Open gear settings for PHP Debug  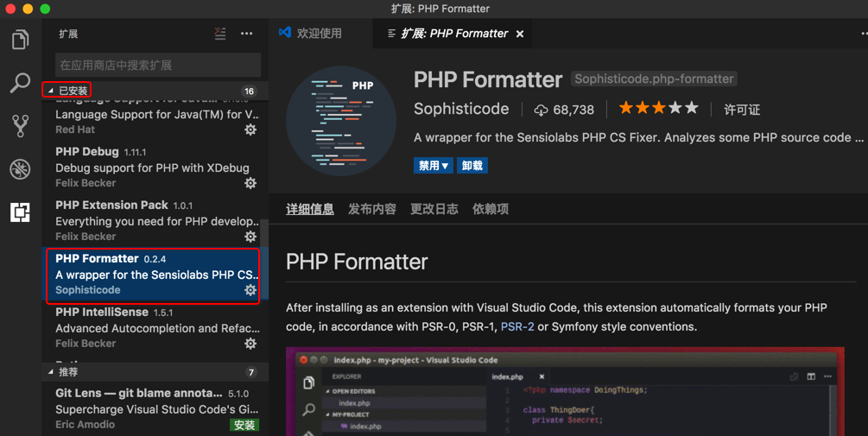click(x=250, y=183)
